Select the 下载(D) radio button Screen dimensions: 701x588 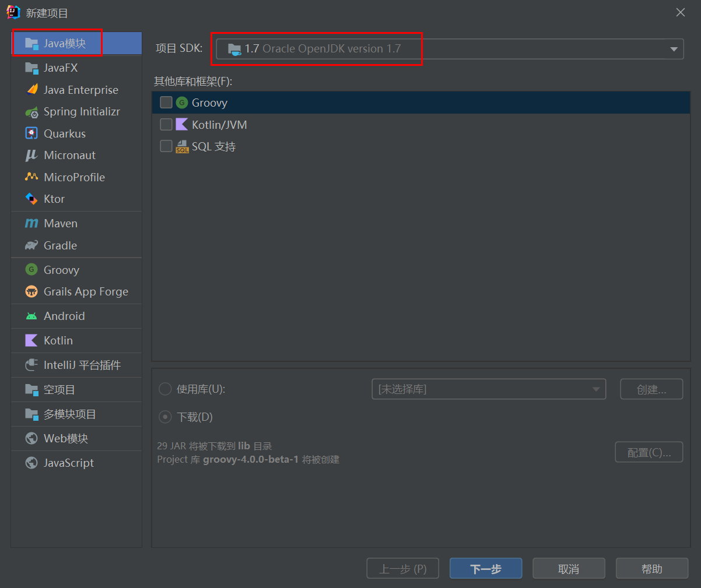pos(166,417)
